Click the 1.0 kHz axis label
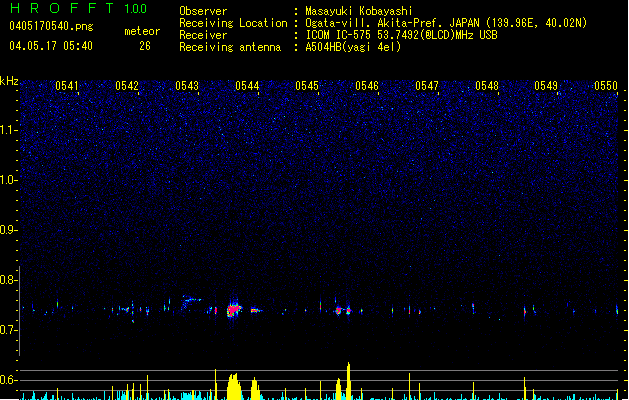The width and height of the screenshot is (629, 400). click(x=9, y=180)
